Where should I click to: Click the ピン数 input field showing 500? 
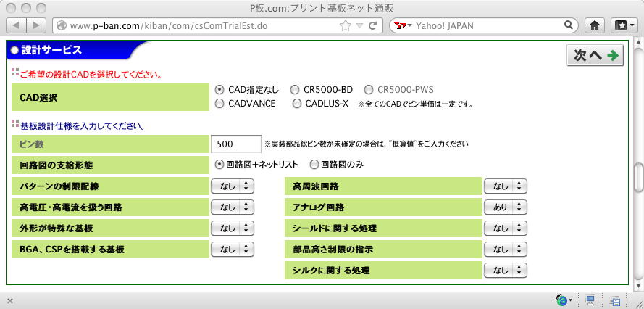pyautogui.click(x=235, y=144)
